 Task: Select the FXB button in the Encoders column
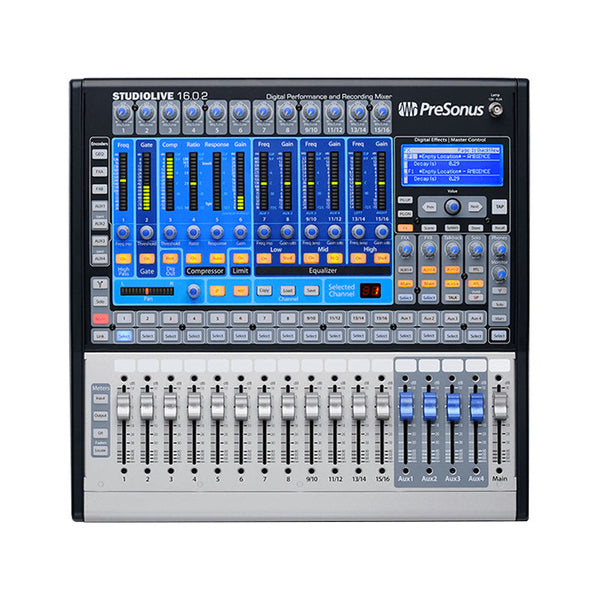pyautogui.click(x=99, y=189)
